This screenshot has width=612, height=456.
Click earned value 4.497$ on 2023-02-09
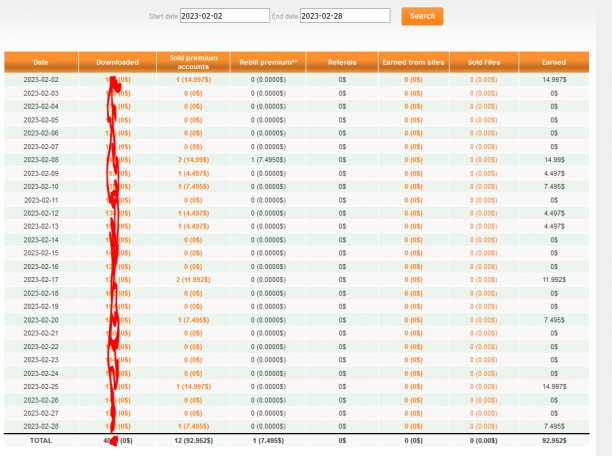(554, 173)
